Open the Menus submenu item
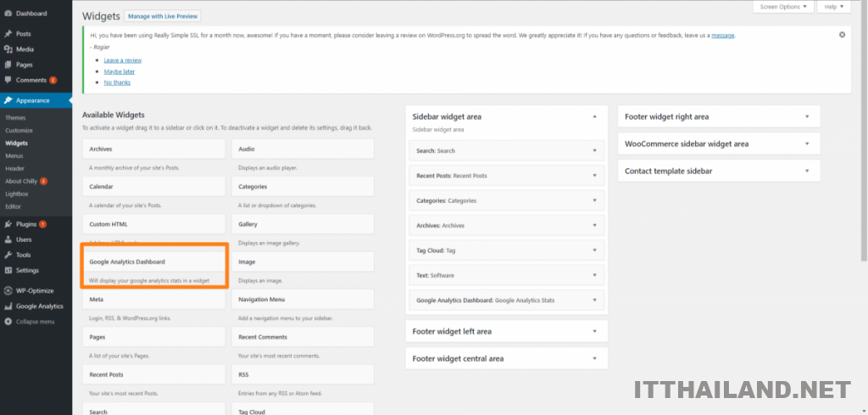Screen dimensions: 868x415 (14, 156)
